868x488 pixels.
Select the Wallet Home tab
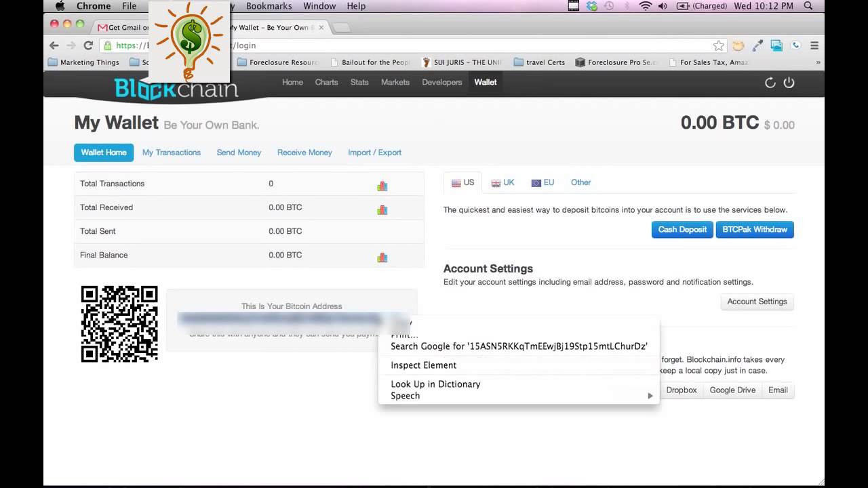click(104, 152)
